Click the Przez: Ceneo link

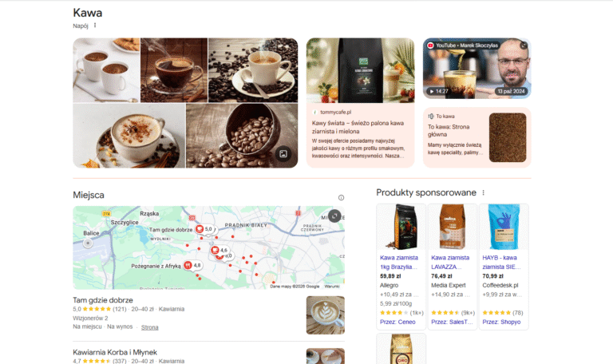pos(399,322)
